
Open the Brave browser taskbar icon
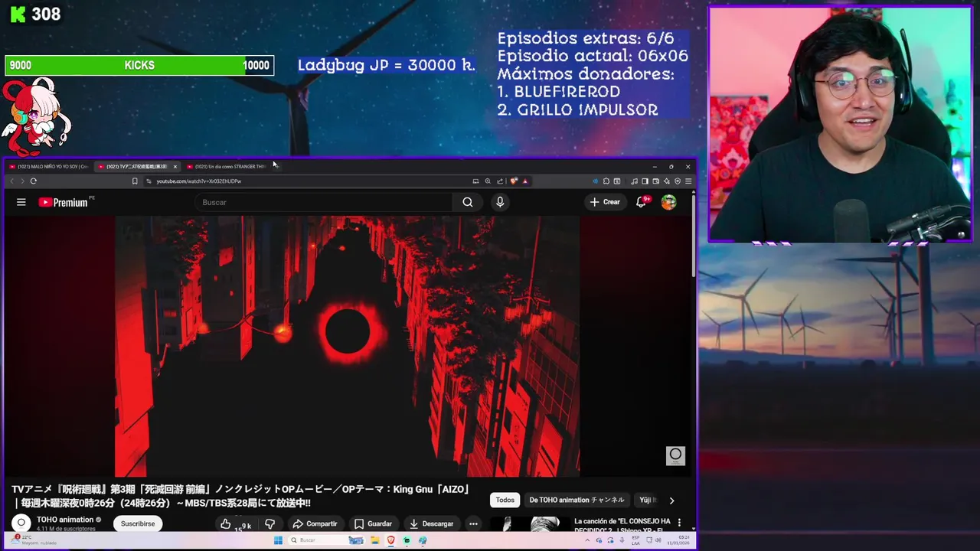click(x=391, y=540)
